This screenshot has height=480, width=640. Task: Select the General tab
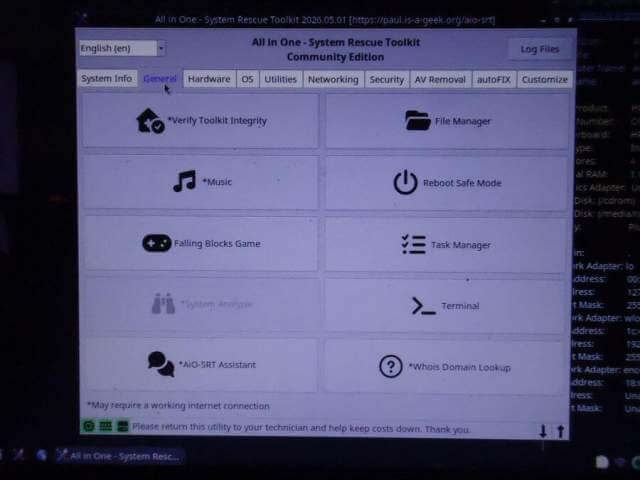click(160, 78)
